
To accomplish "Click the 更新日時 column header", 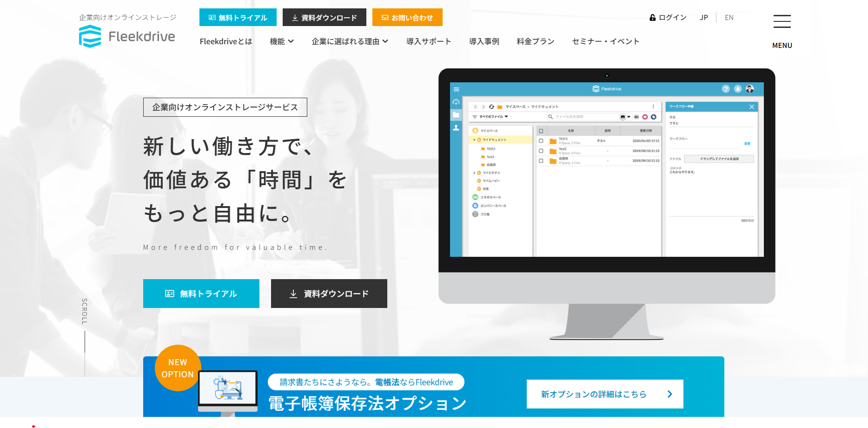I will coord(645,131).
